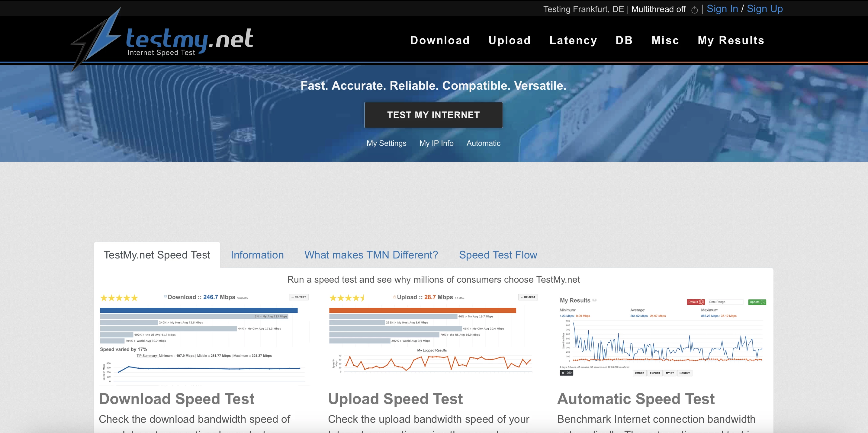Image resolution: width=868 pixels, height=433 pixels.
Task: Switch to the Information tab
Action: coord(257,255)
